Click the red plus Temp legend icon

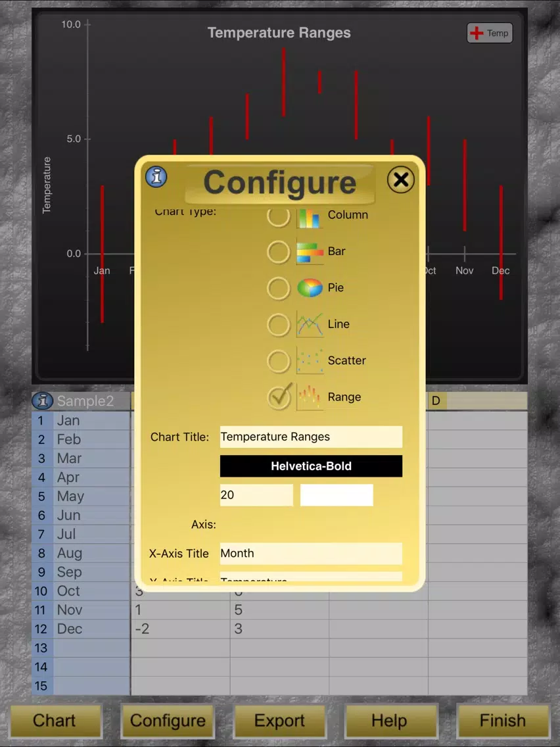476,33
